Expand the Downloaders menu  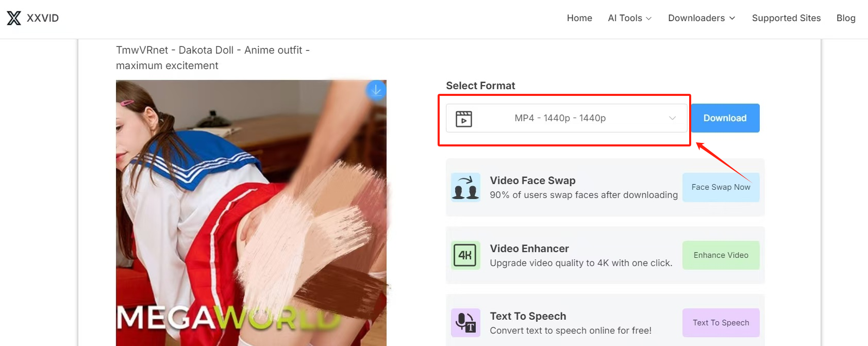pos(702,18)
